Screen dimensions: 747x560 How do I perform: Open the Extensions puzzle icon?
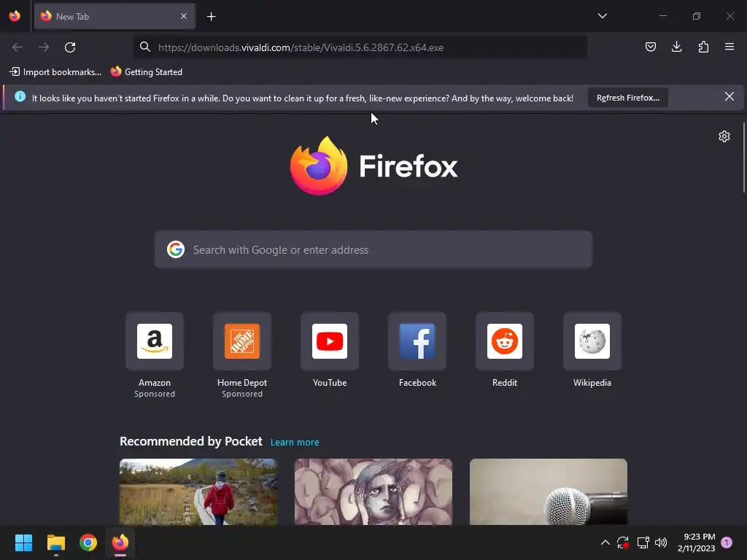(703, 47)
